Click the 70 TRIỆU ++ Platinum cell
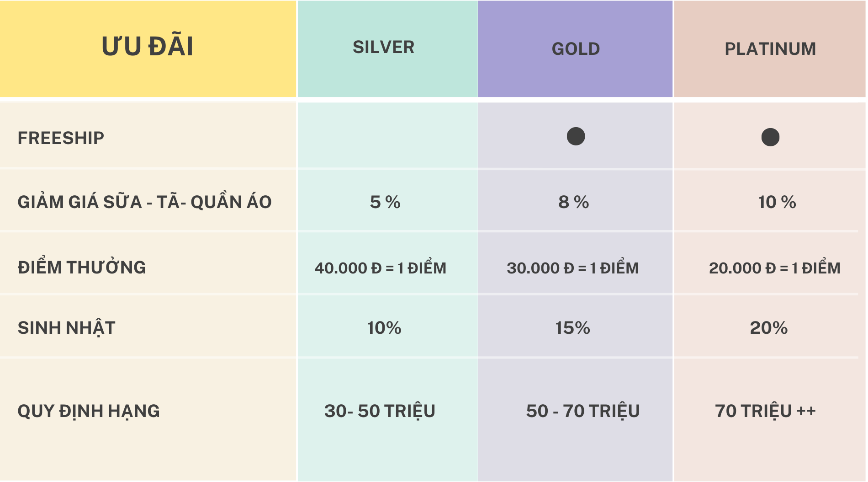868x482 pixels. (765, 411)
